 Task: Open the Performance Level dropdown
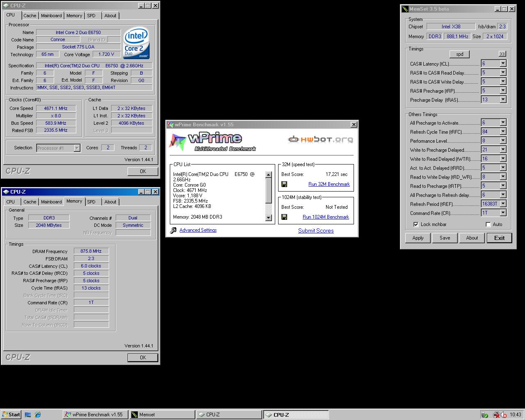503,141
